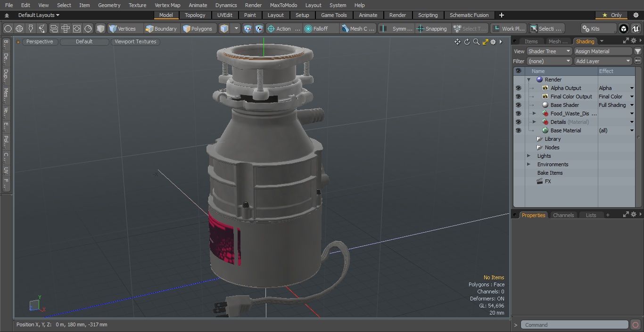Collapse the Render tree node

tap(529, 80)
